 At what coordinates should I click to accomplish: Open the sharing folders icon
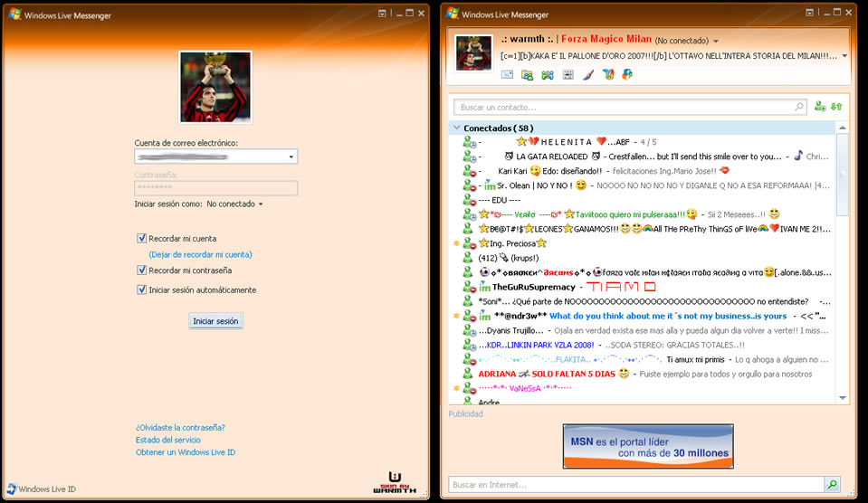click(527, 75)
